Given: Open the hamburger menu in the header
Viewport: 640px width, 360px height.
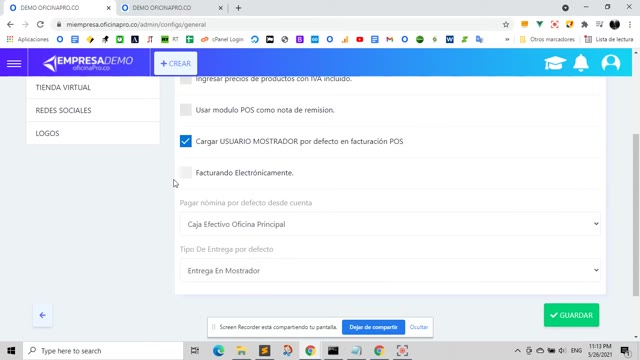Looking at the screenshot, I should coord(14,63).
